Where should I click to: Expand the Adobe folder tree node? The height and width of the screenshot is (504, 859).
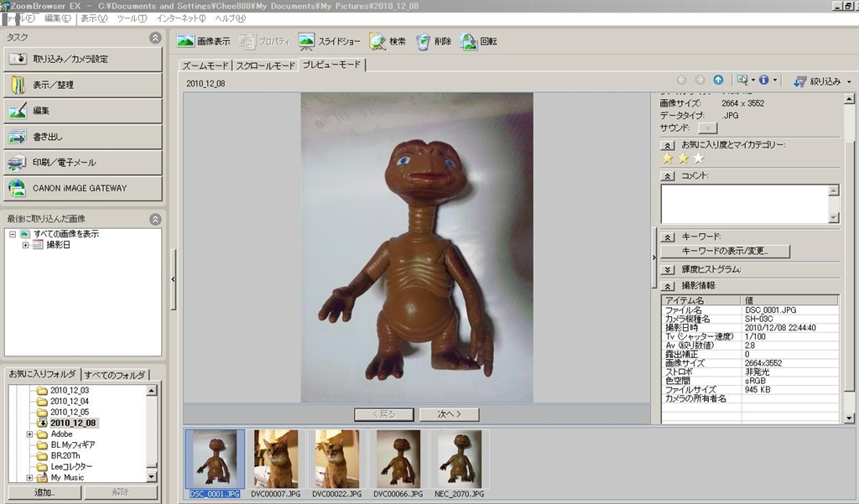pos(30,434)
